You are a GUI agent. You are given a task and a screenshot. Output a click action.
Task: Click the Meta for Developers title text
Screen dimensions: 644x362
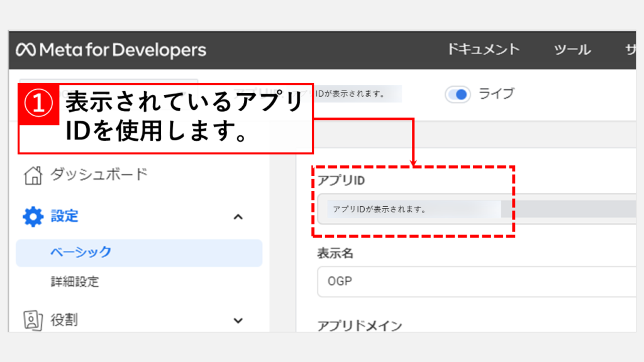[123, 50]
